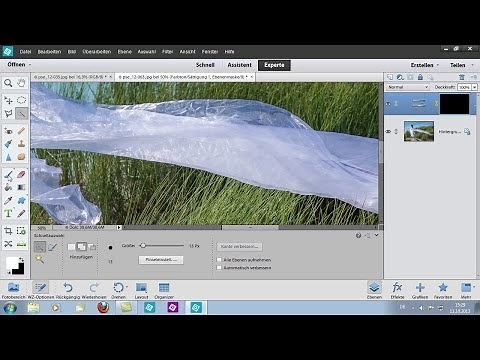Viewport: 480px width, 360px height.
Task: Switch to Assistent mode tab
Action: (x=240, y=65)
